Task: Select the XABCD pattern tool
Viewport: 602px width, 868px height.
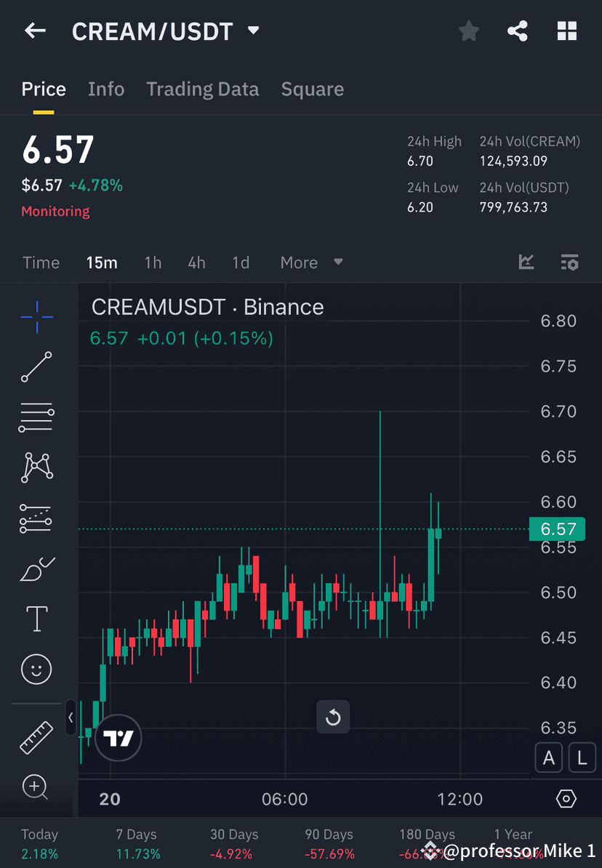Action: tap(36, 467)
